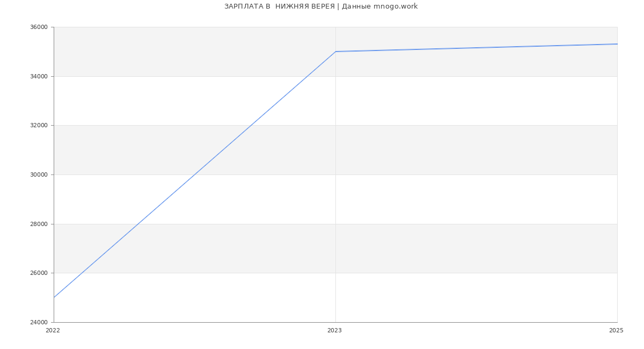Click the 2025 x-axis label

616,330
